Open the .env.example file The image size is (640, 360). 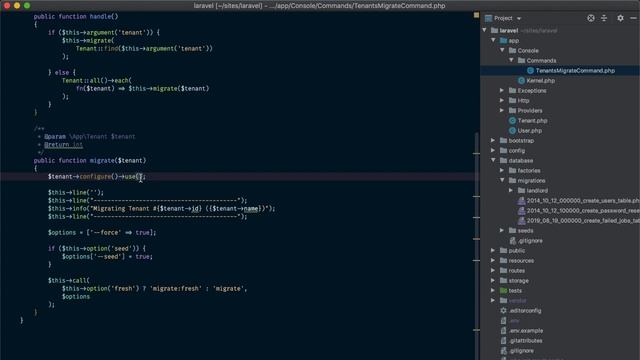pos(526,331)
